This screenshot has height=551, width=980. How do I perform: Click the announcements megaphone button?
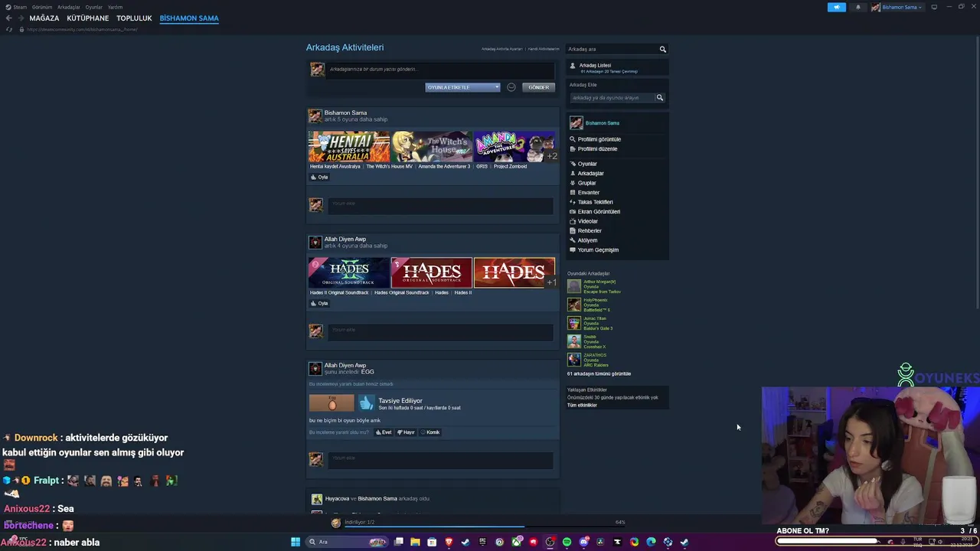click(837, 7)
